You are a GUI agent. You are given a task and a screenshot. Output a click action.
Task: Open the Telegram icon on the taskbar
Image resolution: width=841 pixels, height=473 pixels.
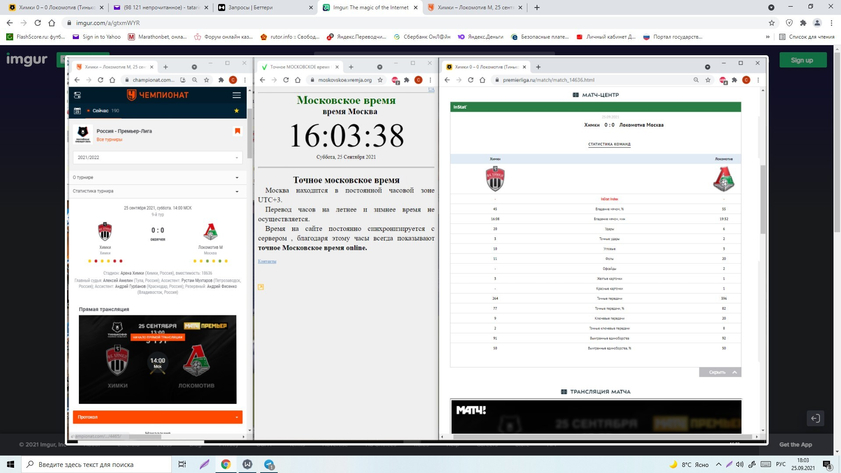[269, 464]
